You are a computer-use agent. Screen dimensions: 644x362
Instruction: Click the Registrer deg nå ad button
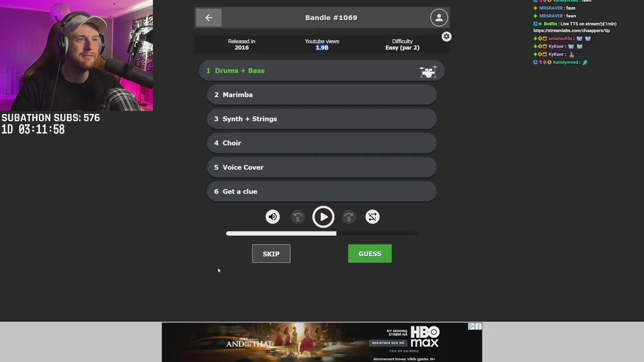click(387, 343)
